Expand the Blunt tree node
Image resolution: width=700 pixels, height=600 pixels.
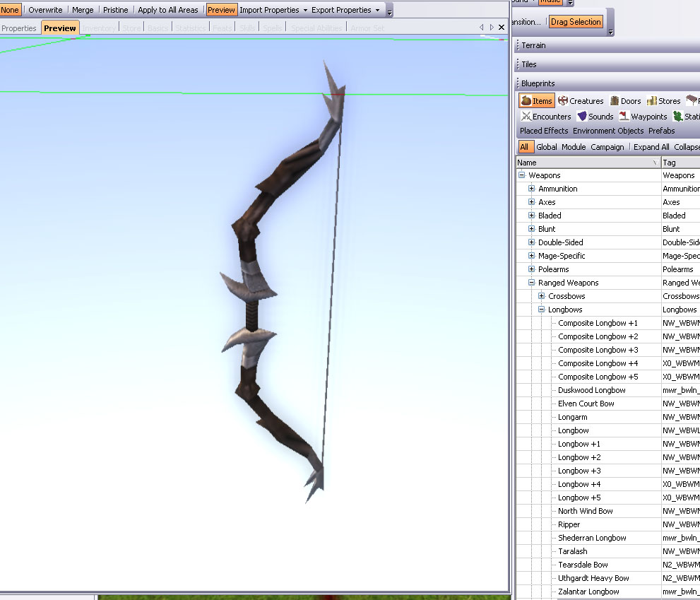(531, 229)
